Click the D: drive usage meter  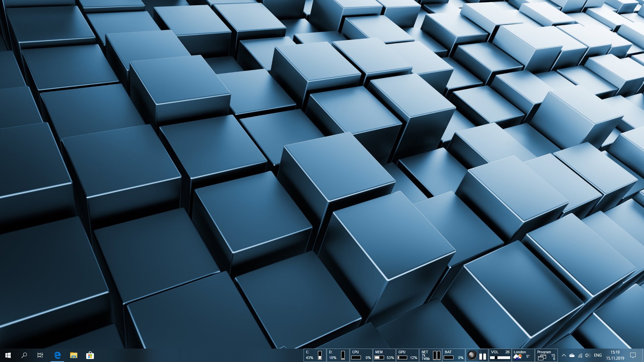338,355
